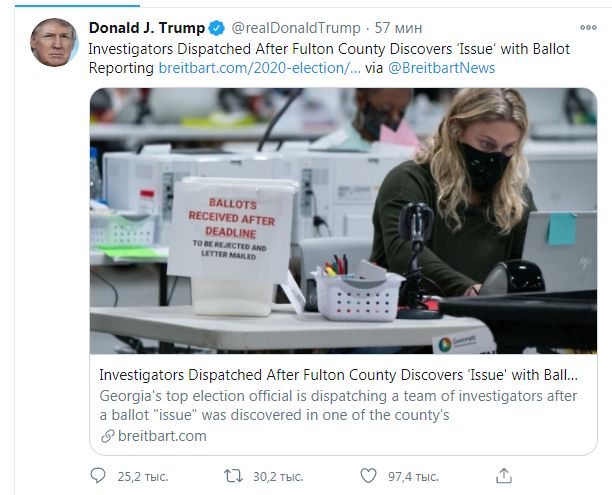Click the reply speech bubble icon
Image resolution: width=612 pixels, height=495 pixels.
pos(97,475)
